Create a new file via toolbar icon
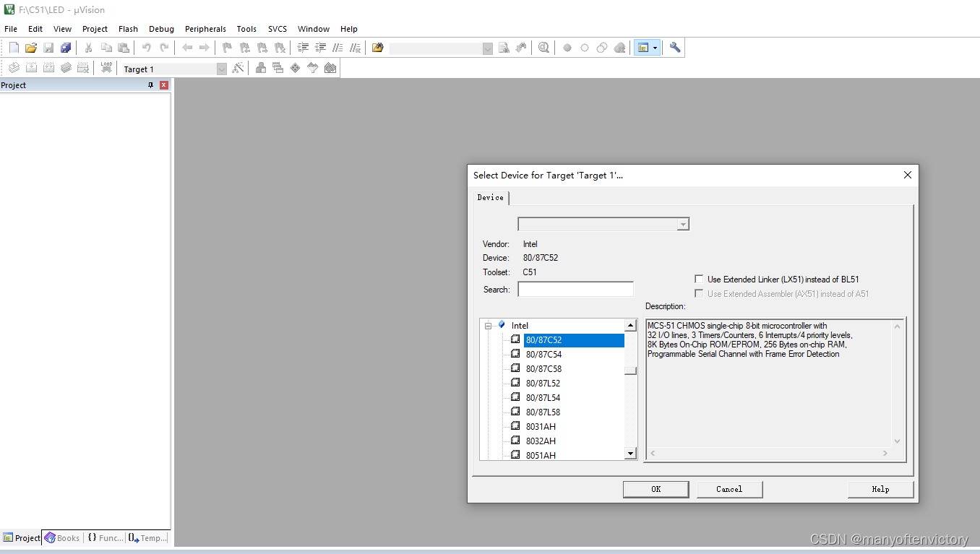Image resolution: width=980 pixels, height=554 pixels. [x=14, y=48]
